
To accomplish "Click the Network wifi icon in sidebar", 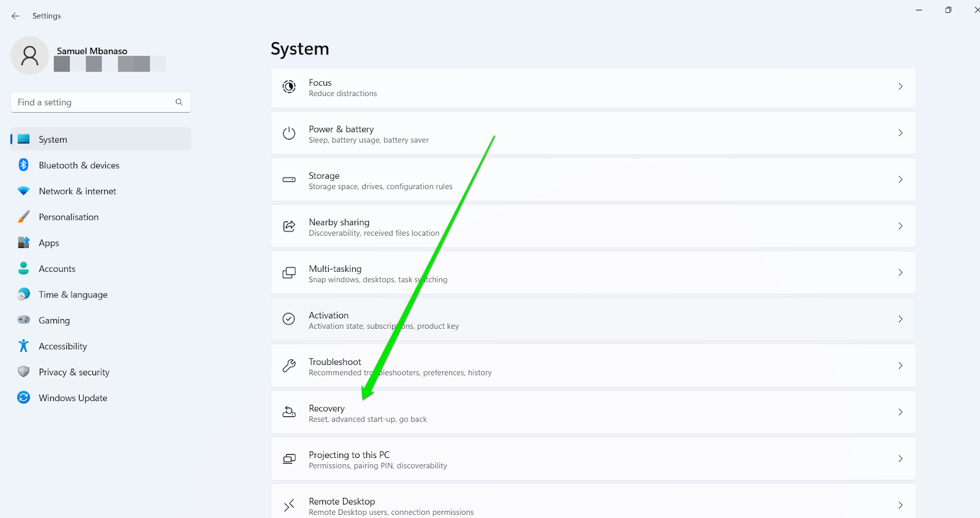I will click(x=24, y=191).
